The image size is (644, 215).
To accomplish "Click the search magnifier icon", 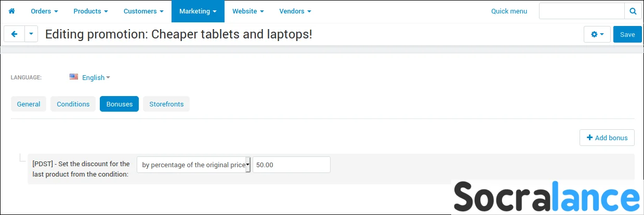I will tap(633, 11).
